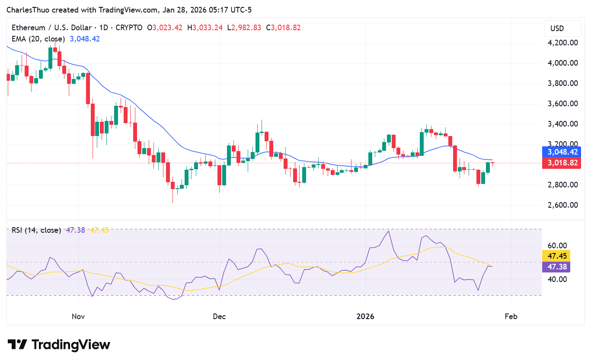Click the red last price tag 3,018.82
This screenshot has width=591, height=364.
point(561,163)
